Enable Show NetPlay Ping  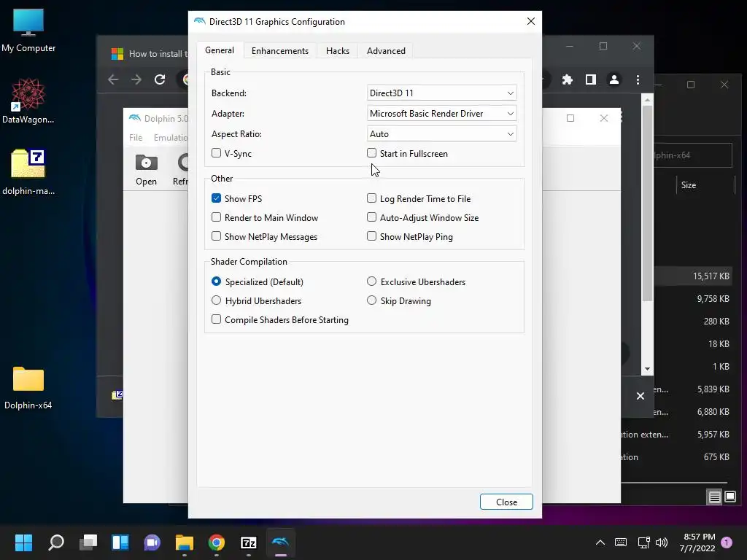point(371,236)
